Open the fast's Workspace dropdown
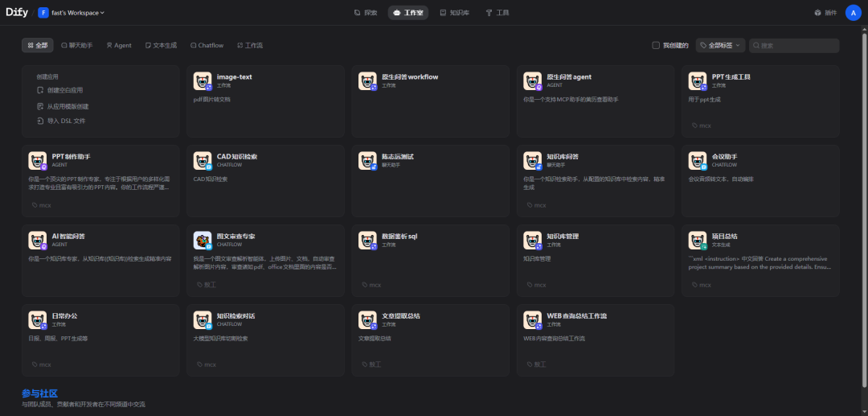This screenshot has height=416, width=868. tap(72, 13)
